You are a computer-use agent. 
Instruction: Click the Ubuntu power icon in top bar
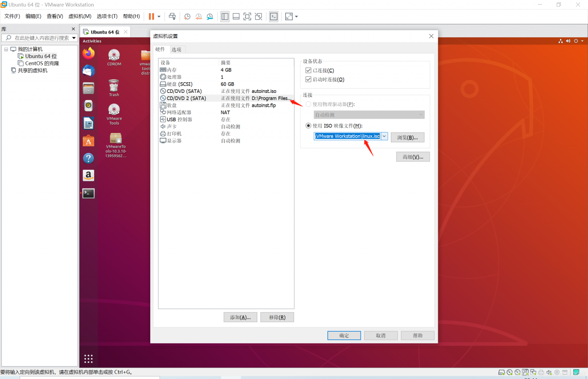click(576, 41)
